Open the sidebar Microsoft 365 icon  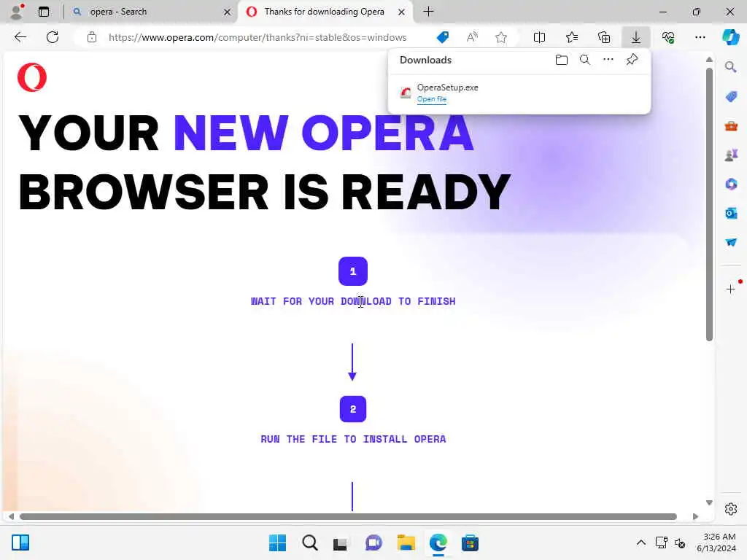731,184
